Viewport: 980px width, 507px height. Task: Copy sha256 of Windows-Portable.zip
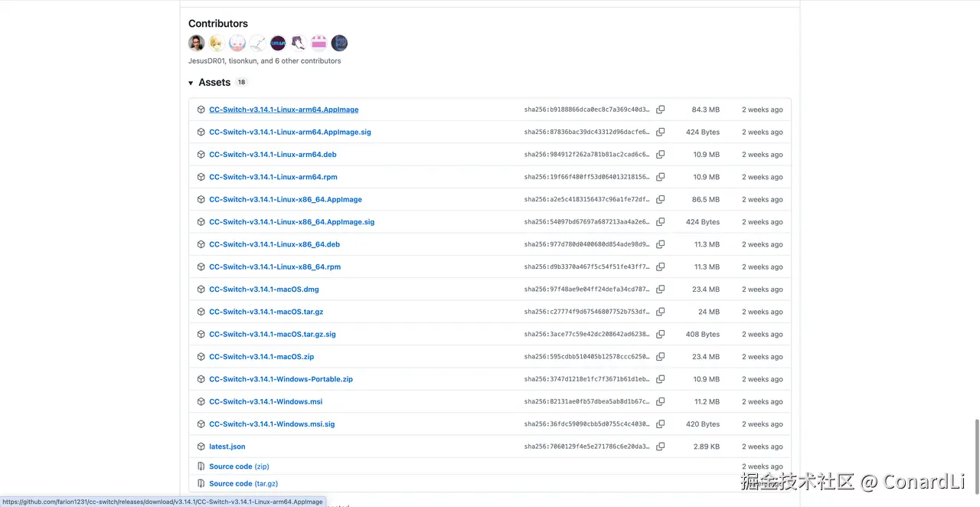click(x=660, y=379)
